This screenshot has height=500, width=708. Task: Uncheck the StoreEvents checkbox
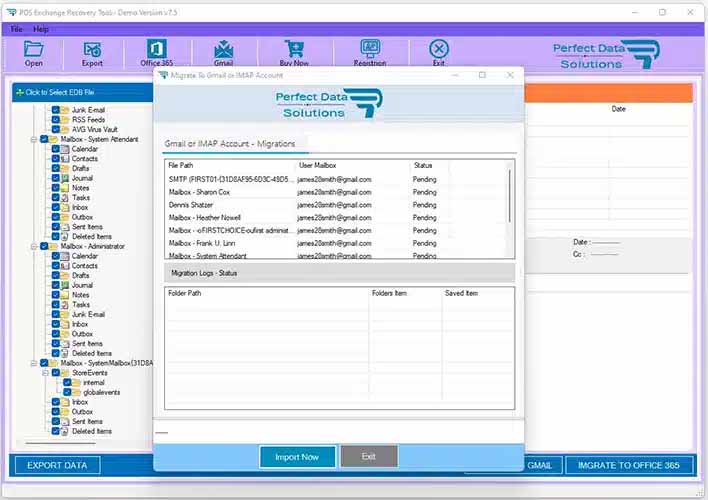click(x=56, y=373)
